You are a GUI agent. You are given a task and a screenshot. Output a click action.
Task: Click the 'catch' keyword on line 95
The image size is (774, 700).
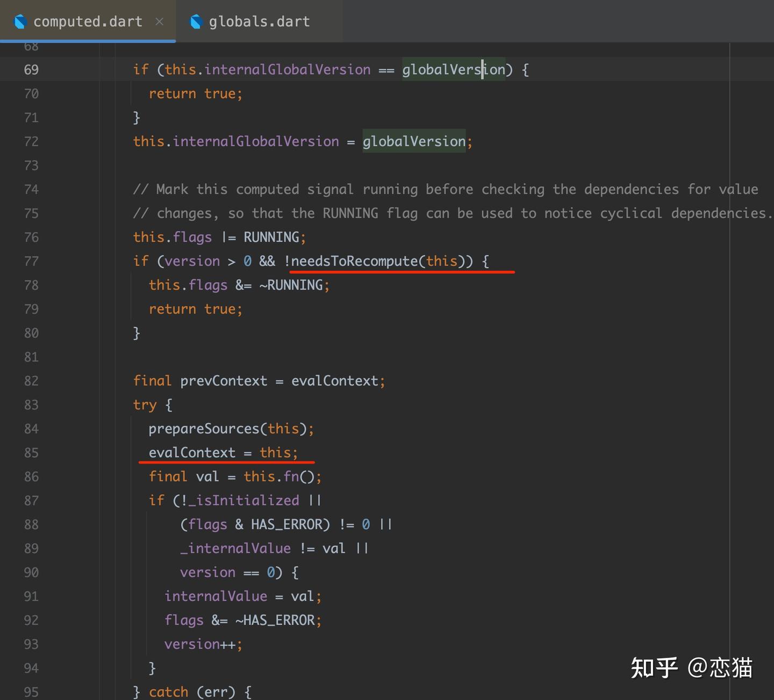tap(168, 692)
